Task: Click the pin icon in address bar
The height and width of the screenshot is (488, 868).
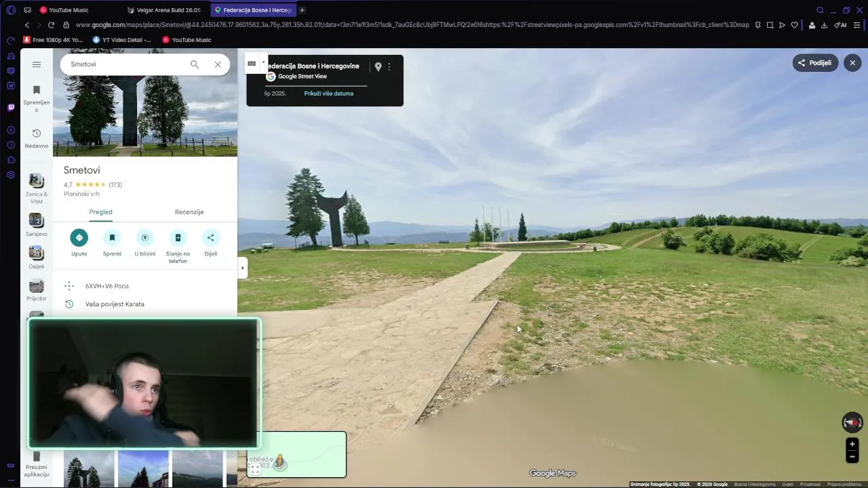Action: [757, 25]
